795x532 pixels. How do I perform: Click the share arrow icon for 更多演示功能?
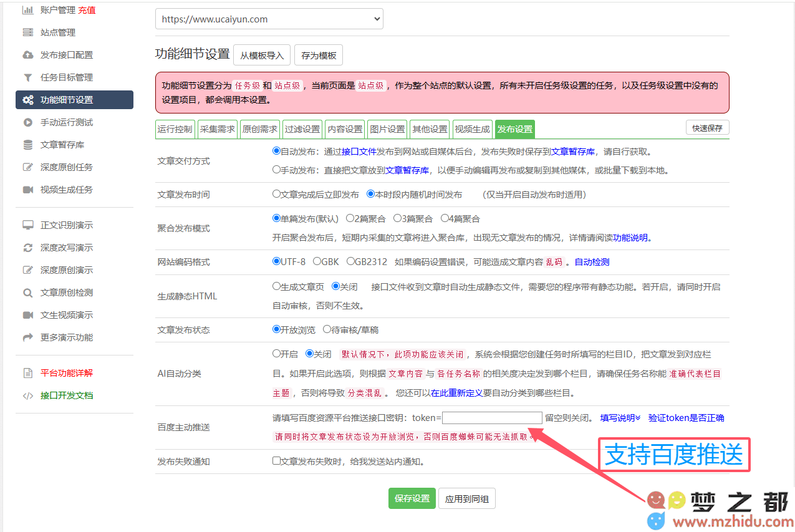point(28,337)
